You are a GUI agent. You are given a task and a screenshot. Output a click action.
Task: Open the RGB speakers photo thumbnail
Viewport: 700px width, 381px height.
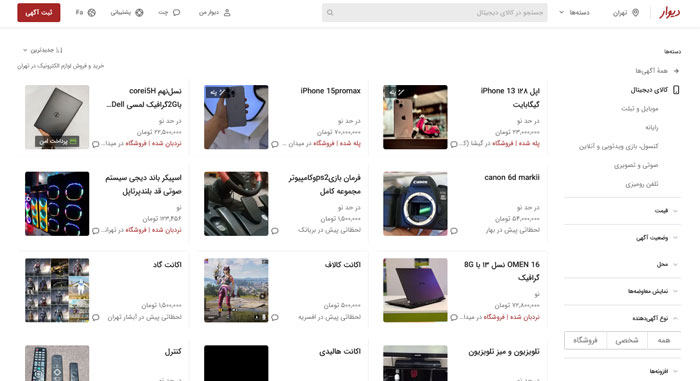57,204
